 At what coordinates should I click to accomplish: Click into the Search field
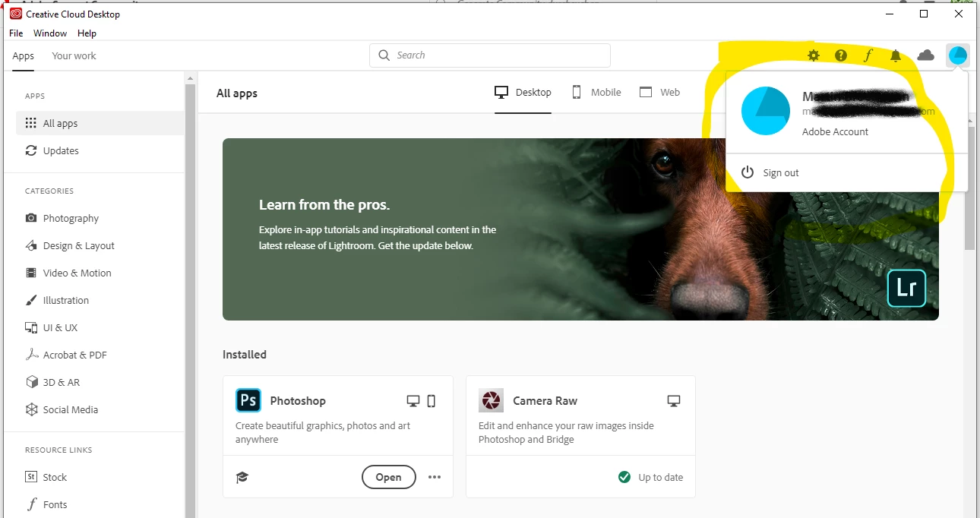490,55
